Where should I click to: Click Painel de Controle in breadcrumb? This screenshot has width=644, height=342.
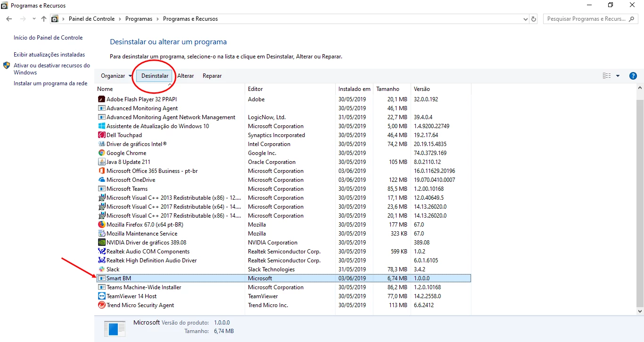point(91,19)
